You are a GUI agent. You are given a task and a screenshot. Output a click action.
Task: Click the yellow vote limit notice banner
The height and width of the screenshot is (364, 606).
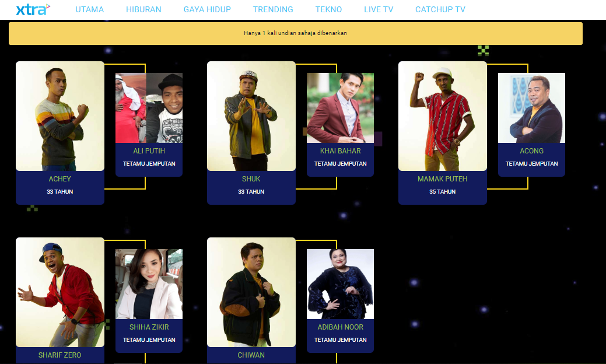coord(296,33)
